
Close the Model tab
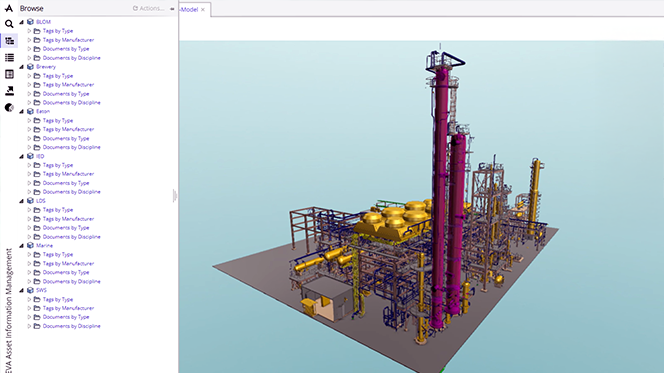tap(203, 10)
